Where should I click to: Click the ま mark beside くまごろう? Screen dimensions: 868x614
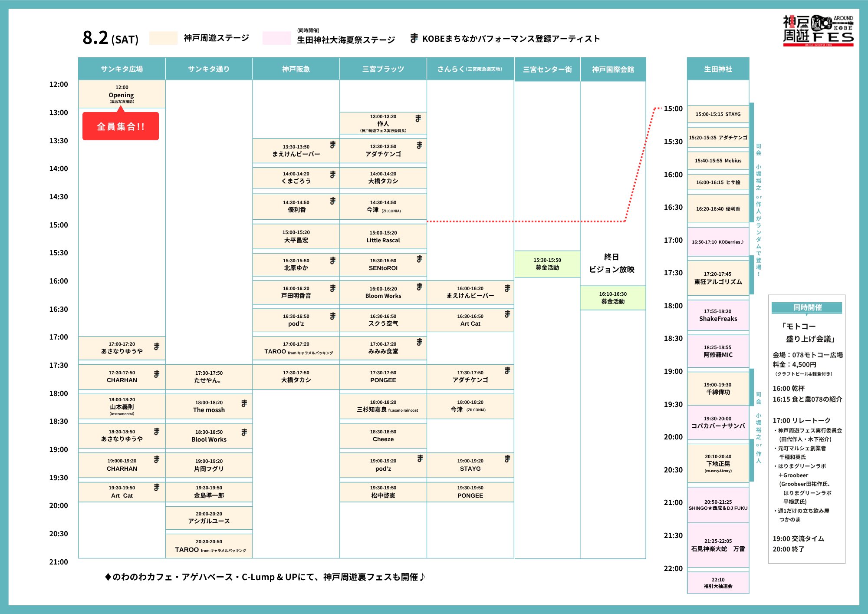[332, 174]
